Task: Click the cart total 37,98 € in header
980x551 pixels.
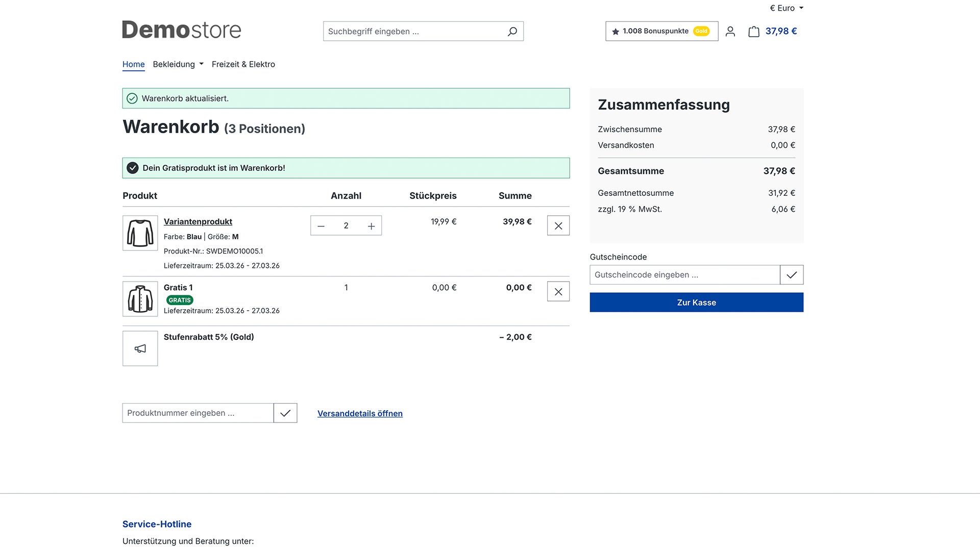Action: coord(781,31)
